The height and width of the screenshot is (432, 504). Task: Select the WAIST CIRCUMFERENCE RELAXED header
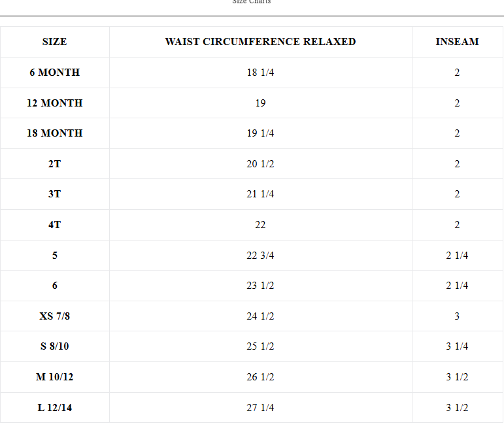(260, 42)
